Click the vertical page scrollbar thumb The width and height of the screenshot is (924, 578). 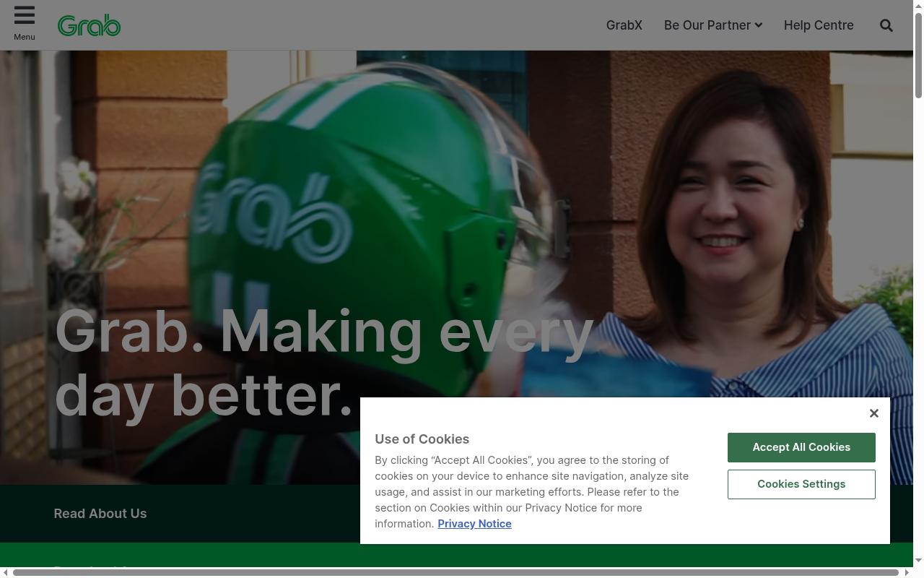click(918, 54)
